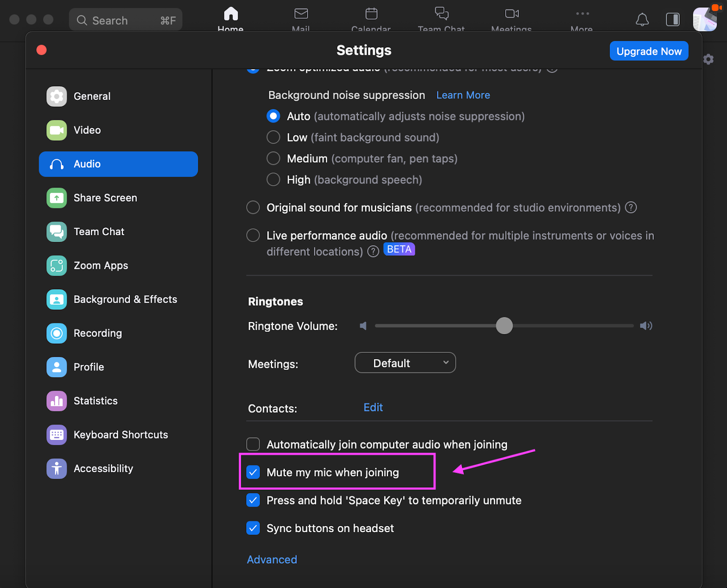The image size is (727, 588).
Task: Enable Automatically join computer audio when joining
Action: (253, 444)
